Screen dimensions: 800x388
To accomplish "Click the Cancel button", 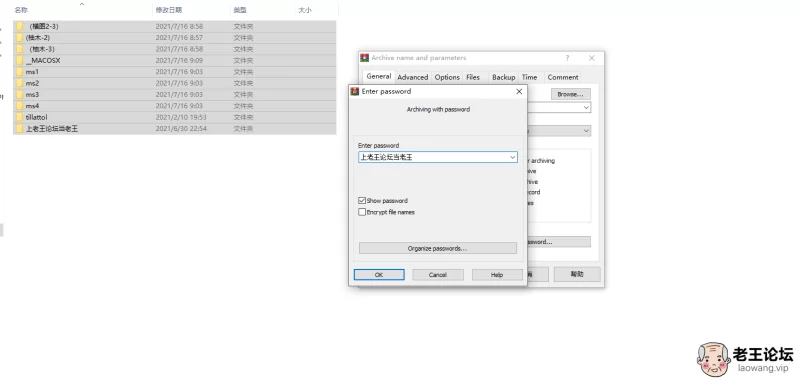I will (x=438, y=275).
